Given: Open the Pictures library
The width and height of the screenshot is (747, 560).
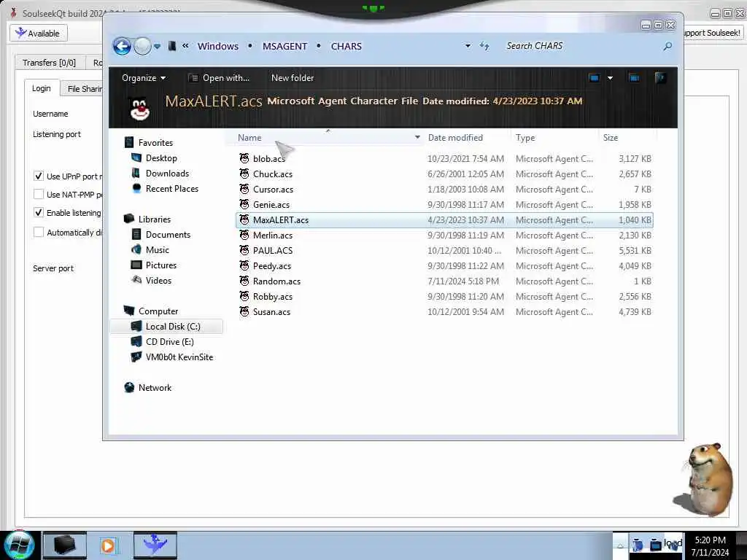Looking at the screenshot, I should (x=161, y=265).
